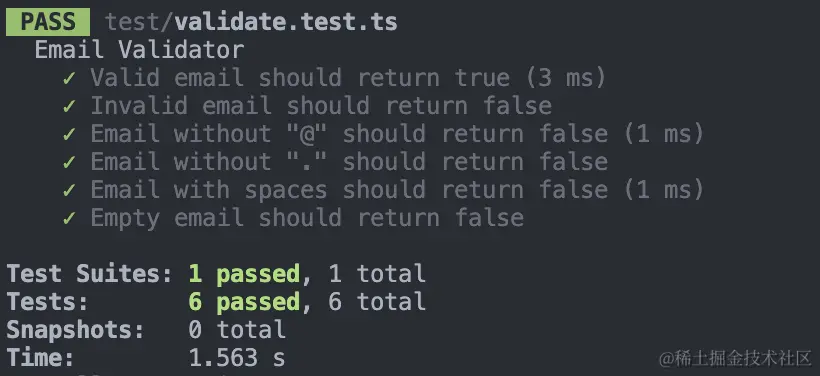The height and width of the screenshot is (376, 820).
Task: Click "1 passed" in Test Suites row
Action: [x=244, y=274]
